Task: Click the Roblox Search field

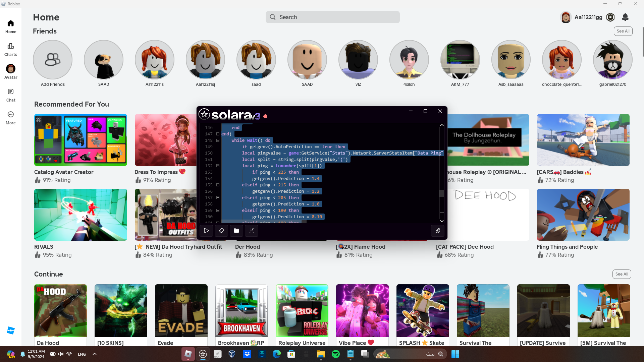Action: [x=332, y=17]
